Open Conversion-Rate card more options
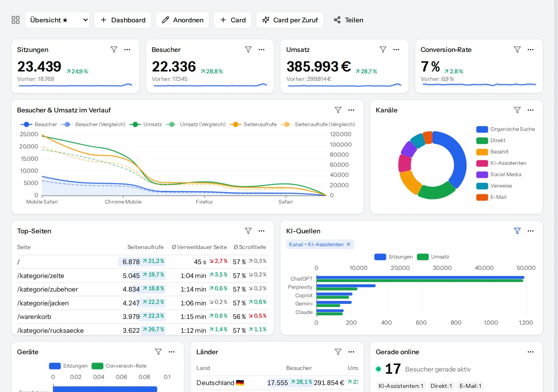 pos(531,49)
